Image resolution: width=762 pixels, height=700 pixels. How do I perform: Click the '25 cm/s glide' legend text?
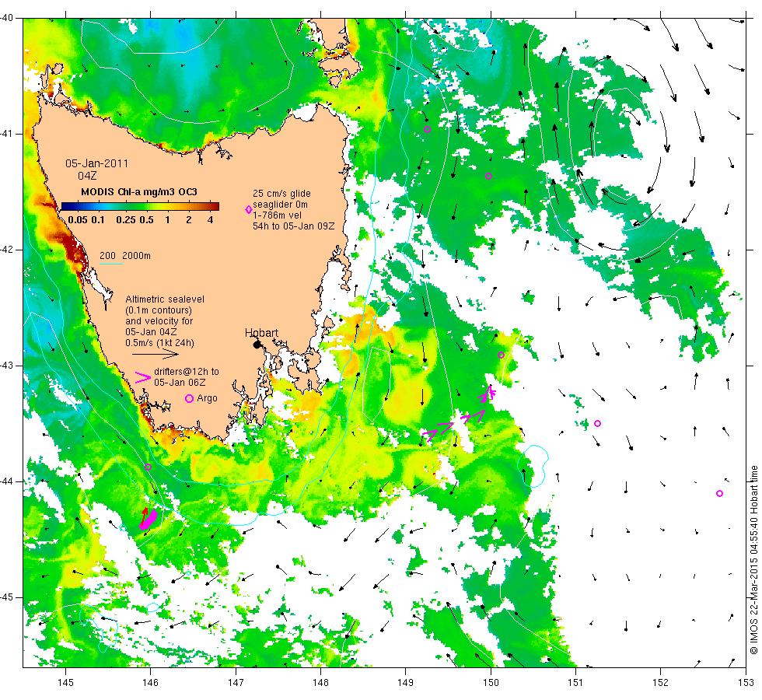pyautogui.click(x=281, y=194)
